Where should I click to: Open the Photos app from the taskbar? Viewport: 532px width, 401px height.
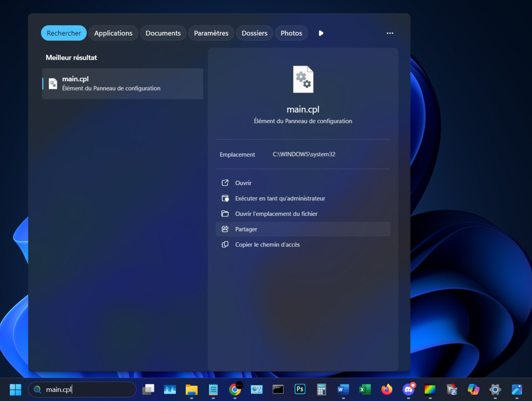pyautogui.click(x=517, y=389)
